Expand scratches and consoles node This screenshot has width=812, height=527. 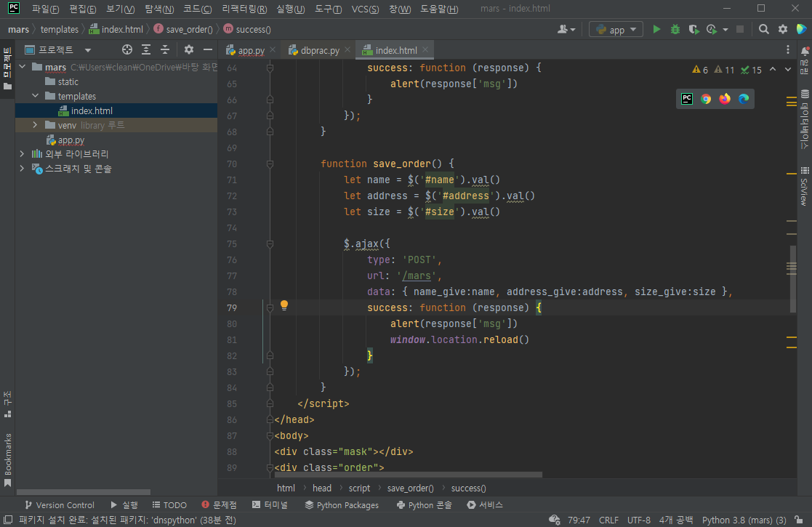(23, 168)
